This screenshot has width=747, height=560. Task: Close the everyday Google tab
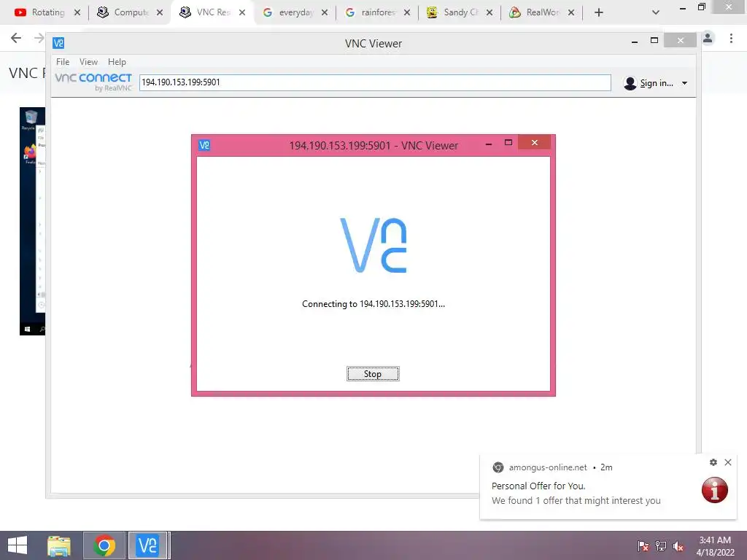pyautogui.click(x=325, y=12)
